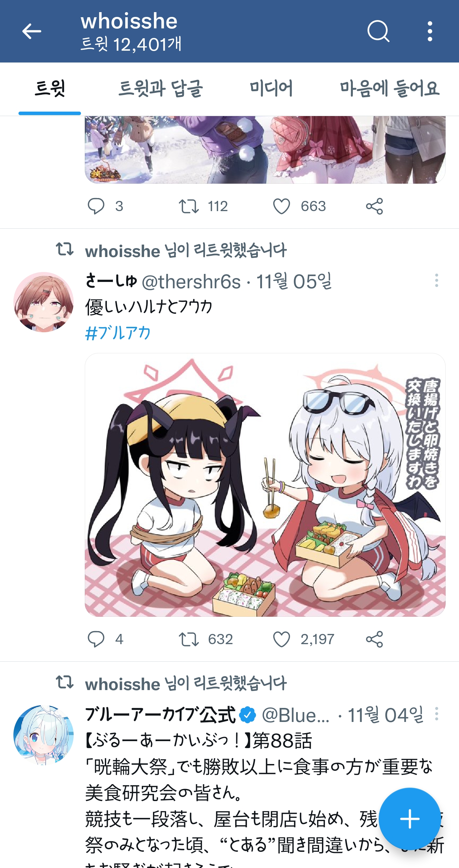Open さーしゅ's profile avatar
The height and width of the screenshot is (868, 459).
(43, 302)
